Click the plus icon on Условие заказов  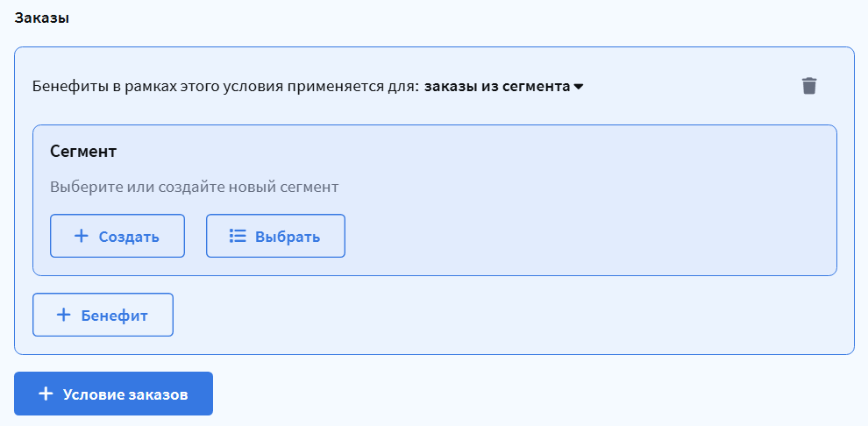click(x=46, y=394)
